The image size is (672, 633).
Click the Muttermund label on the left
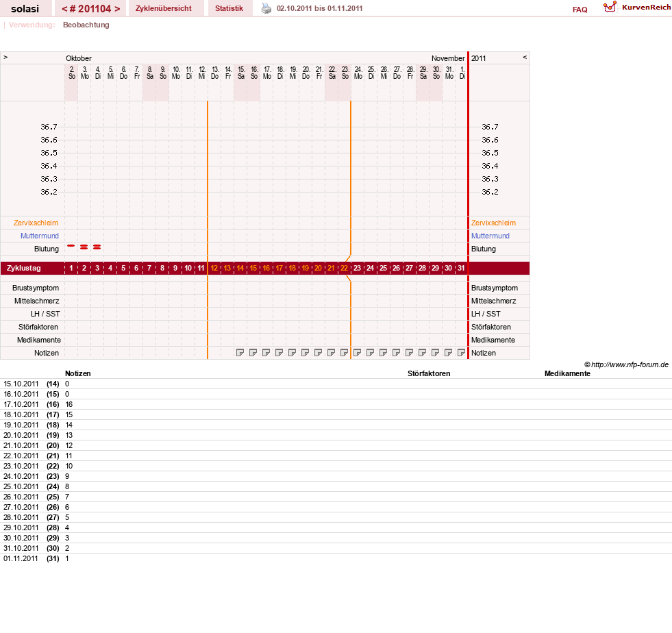tap(40, 236)
